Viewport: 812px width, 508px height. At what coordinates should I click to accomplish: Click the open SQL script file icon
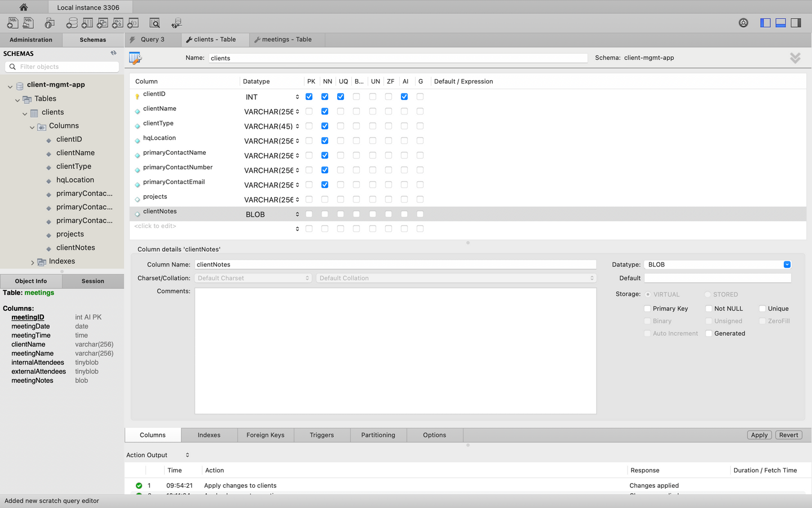28,23
